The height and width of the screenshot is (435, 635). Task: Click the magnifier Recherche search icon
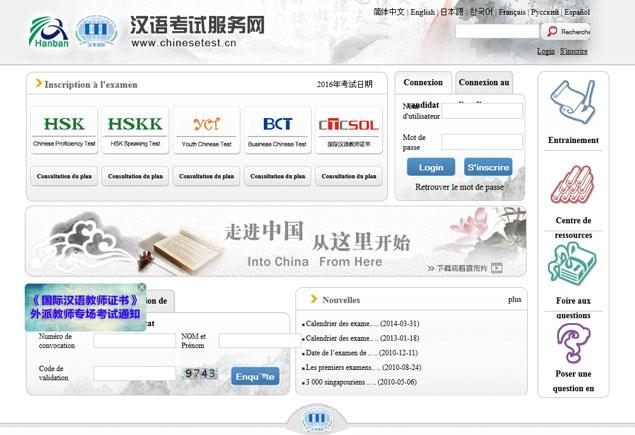click(x=552, y=31)
